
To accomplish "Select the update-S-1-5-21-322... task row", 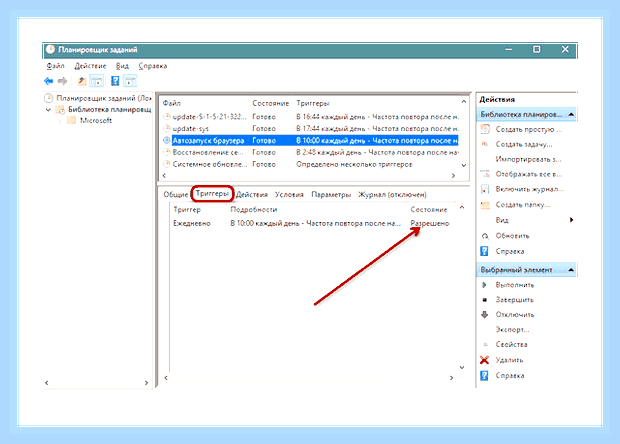I will [x=311, y=117].
